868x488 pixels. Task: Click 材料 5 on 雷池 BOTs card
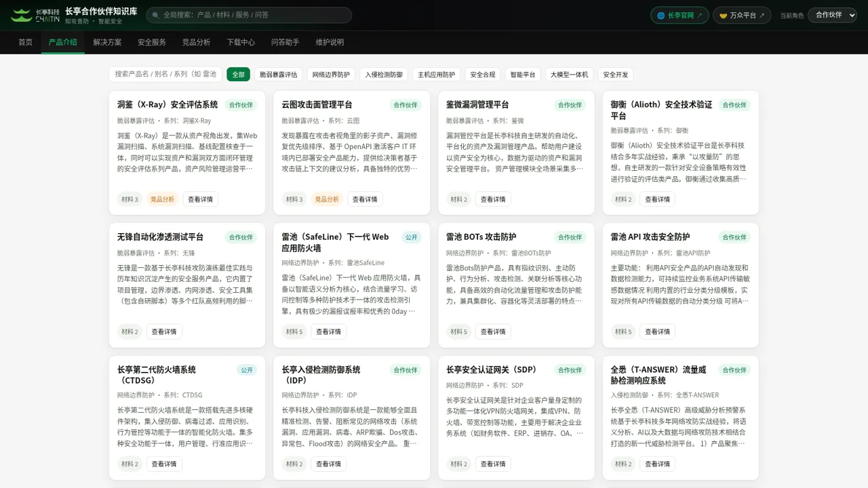459,331
